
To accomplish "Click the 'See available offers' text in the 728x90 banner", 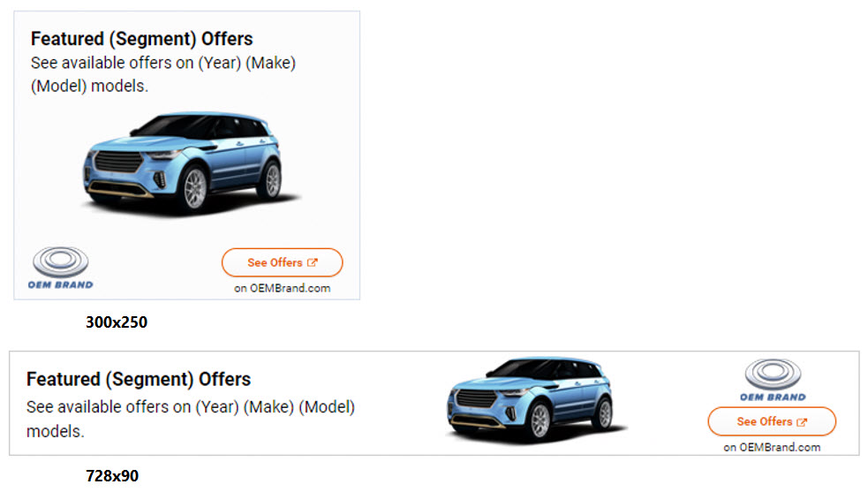I will click(x=190, y=407).
